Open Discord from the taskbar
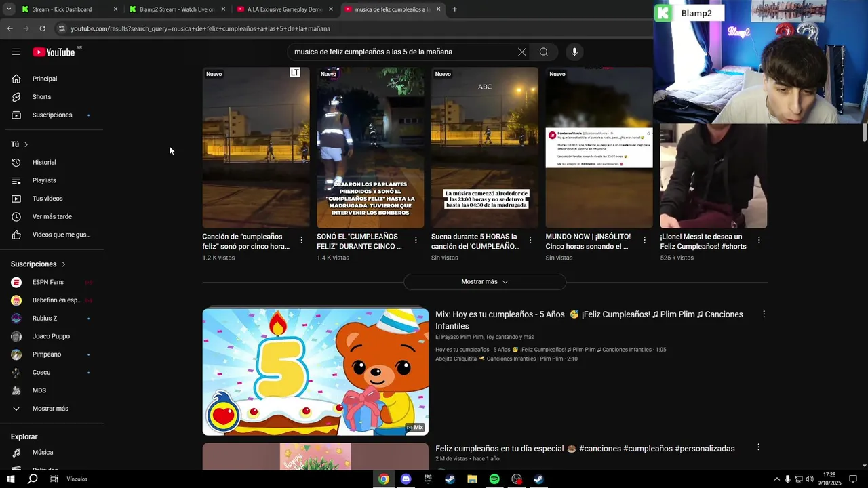868x488 pixels. (406, 479)
